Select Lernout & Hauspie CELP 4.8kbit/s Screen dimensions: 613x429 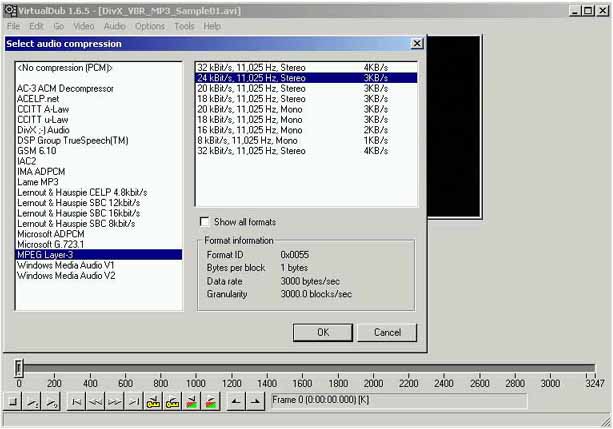(99, 192)
